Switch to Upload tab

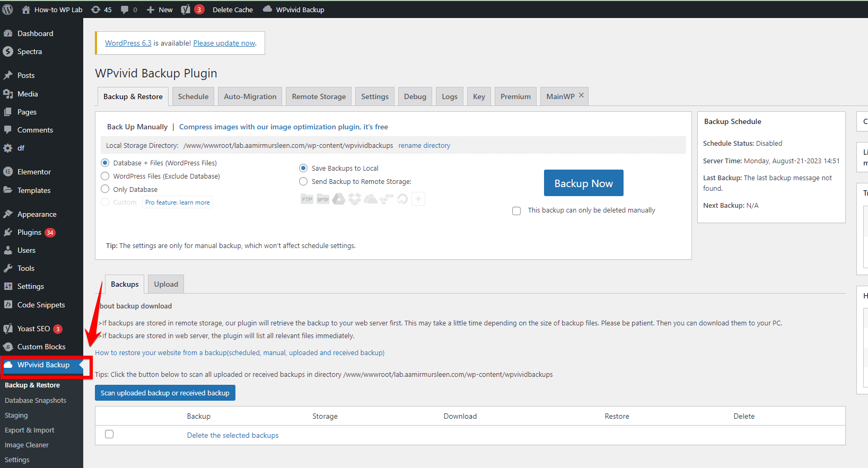point(166,284)
